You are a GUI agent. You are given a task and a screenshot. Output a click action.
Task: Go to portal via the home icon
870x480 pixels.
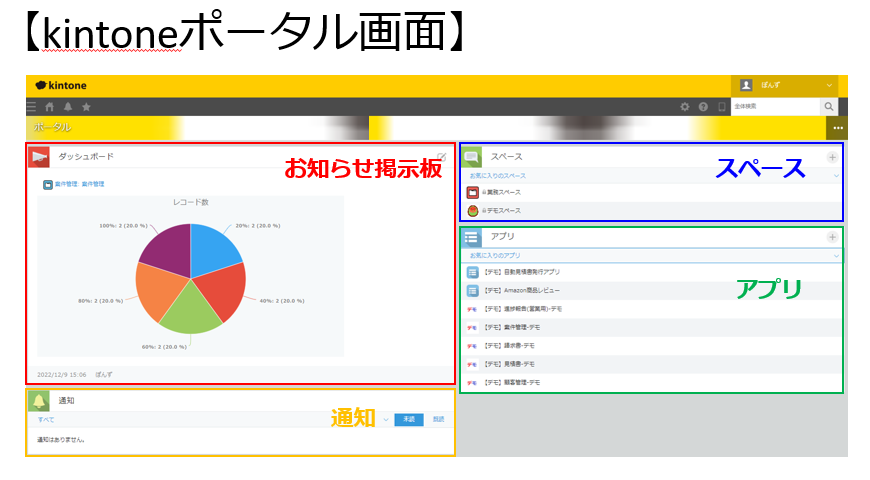[49, 107]
